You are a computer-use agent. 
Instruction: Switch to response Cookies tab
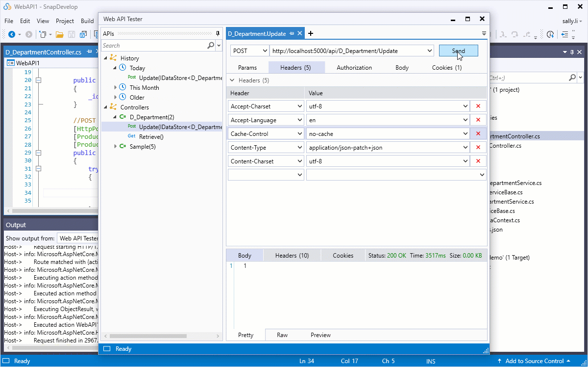pyautogui.click(x=343, y=255)
